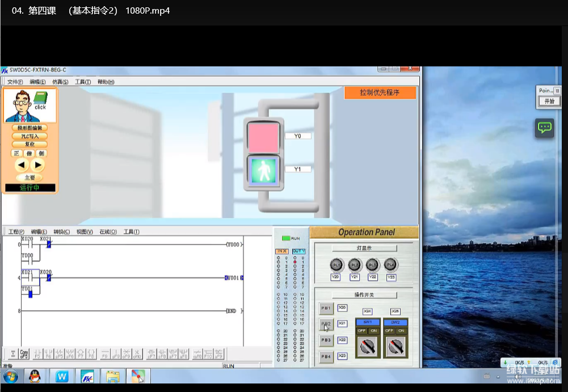This screenshot has height=392, width=568.
Task: Open the 工程(P) menu in ladder editor
Action: click(x=15, y=231)
